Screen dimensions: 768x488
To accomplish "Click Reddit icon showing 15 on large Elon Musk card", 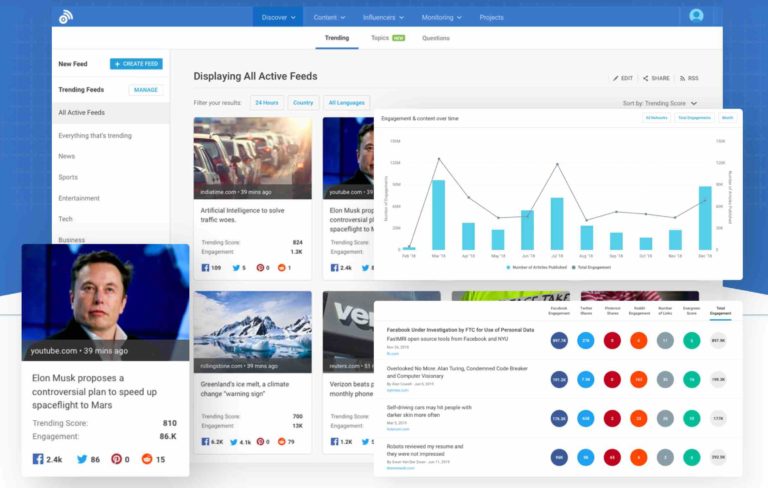I will coord(147,459).
